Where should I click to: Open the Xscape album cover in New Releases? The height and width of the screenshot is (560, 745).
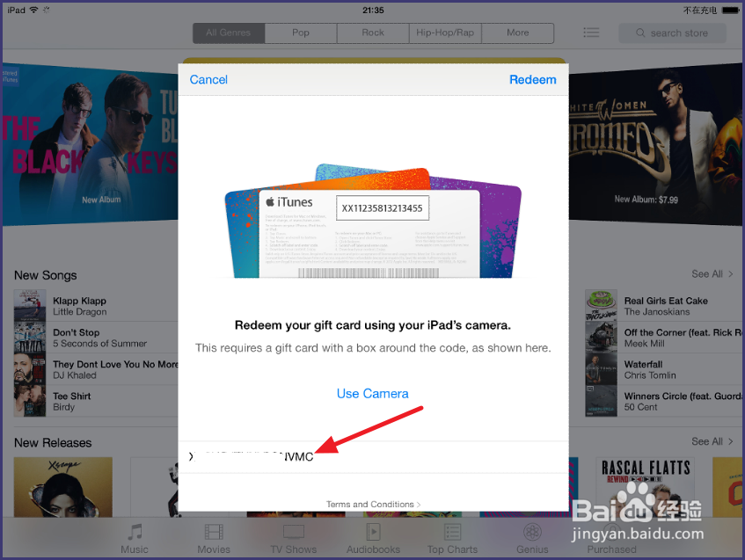click(x=63, y=487)
